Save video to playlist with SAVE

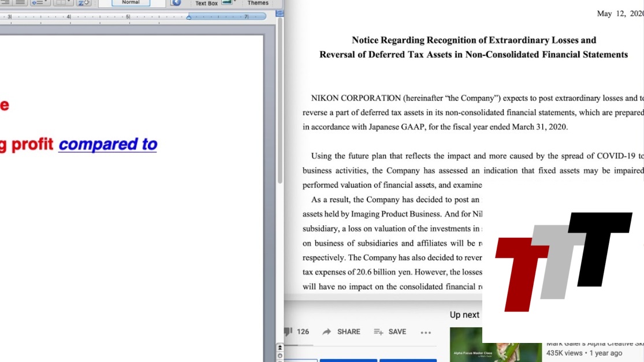[390, 331]
